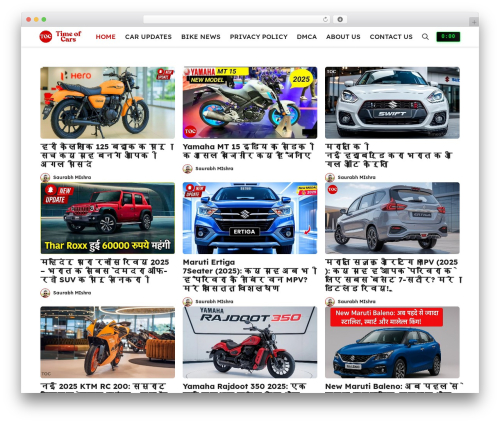Click Saurabh Mishra name under silver Ertiga MPV
This screenshot has width=500, height=423.
(357, 302)
